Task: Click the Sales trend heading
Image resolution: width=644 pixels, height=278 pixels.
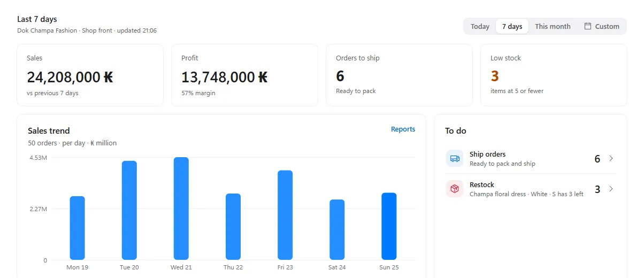Action: [49, 130]
